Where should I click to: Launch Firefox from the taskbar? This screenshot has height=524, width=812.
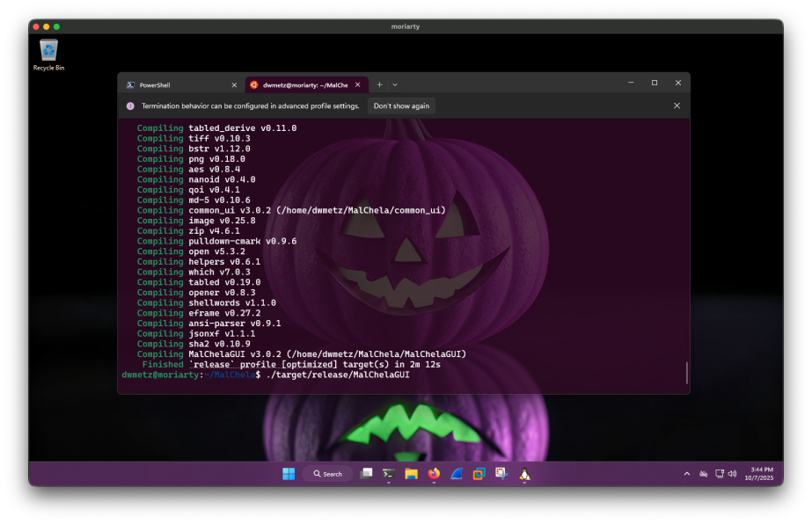(434, 474)
